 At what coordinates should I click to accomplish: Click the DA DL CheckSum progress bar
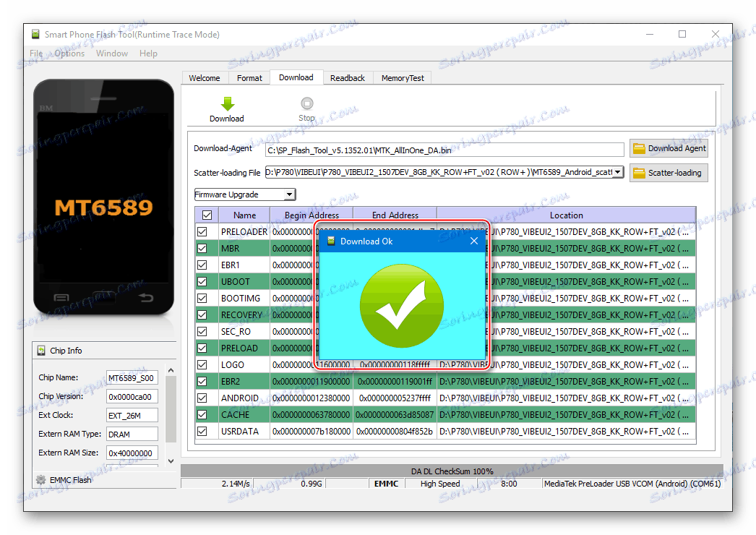[452, 471]
